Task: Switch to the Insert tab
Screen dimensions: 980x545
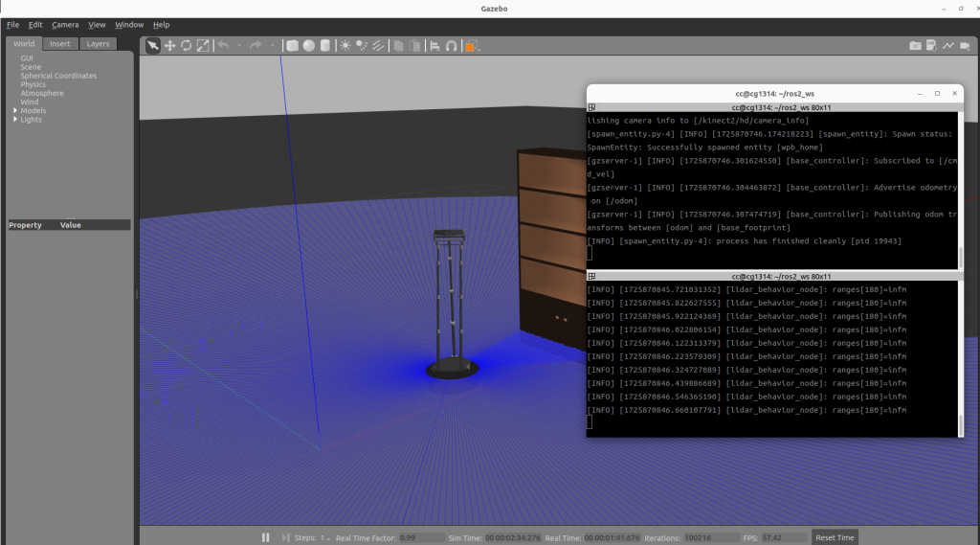Action: click(x=59, y=43)
